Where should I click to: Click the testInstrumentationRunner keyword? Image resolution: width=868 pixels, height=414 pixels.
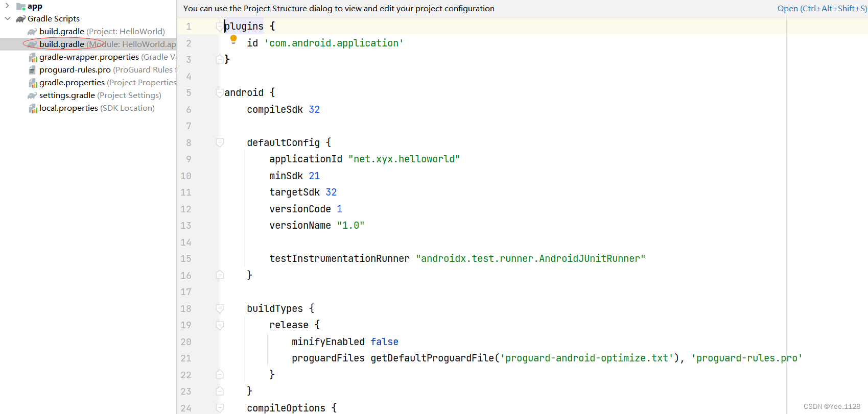339,259
